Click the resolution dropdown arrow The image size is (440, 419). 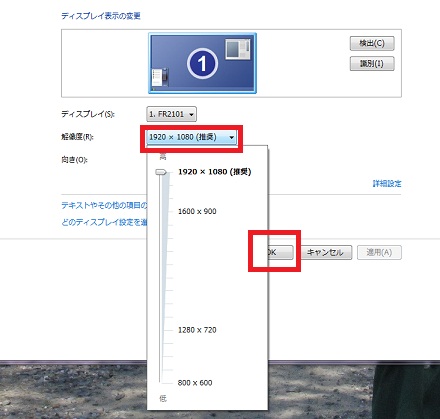(231, 137)
